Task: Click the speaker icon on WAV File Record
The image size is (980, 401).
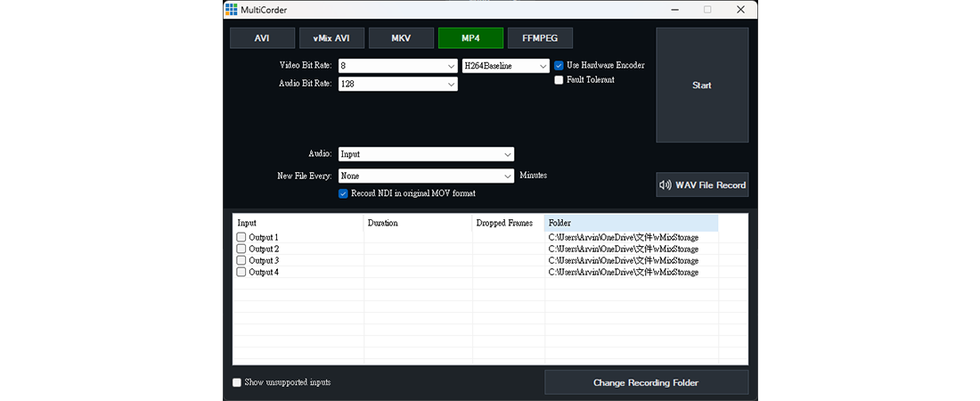Action: coord(666,185)
